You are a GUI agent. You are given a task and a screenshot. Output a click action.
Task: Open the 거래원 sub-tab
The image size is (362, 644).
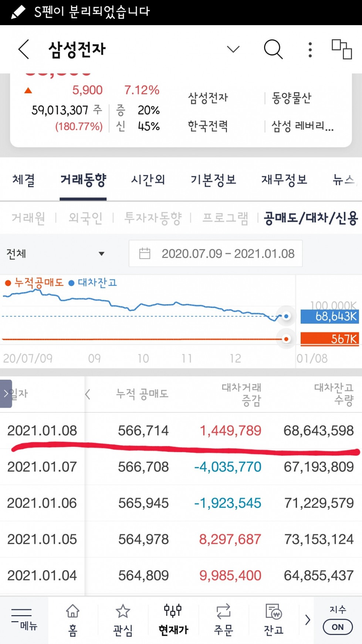coord(28,218)
